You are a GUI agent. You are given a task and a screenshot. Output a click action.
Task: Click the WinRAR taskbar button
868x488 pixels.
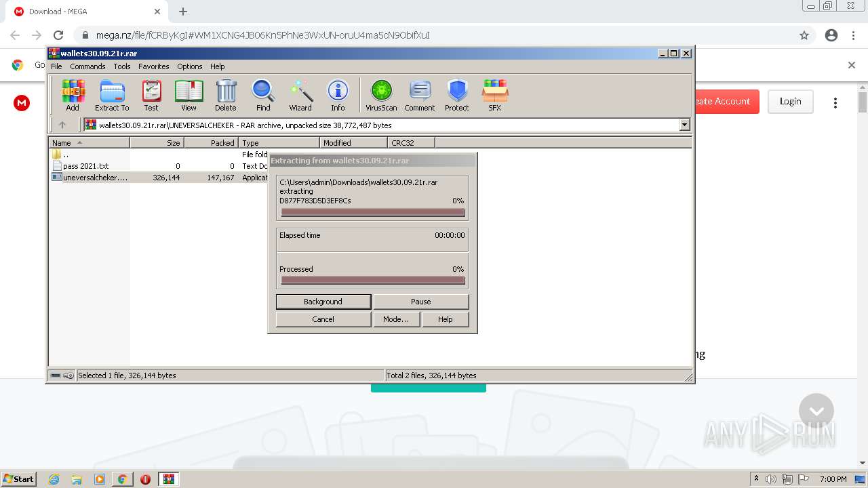pyautogui.click(x=169, y=479)
